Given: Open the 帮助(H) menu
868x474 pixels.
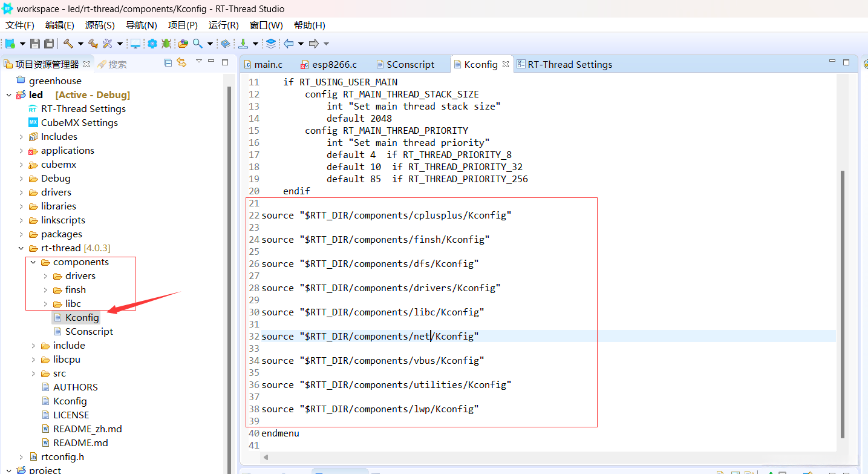Looking at the screenshot, I should pos(310,25).
